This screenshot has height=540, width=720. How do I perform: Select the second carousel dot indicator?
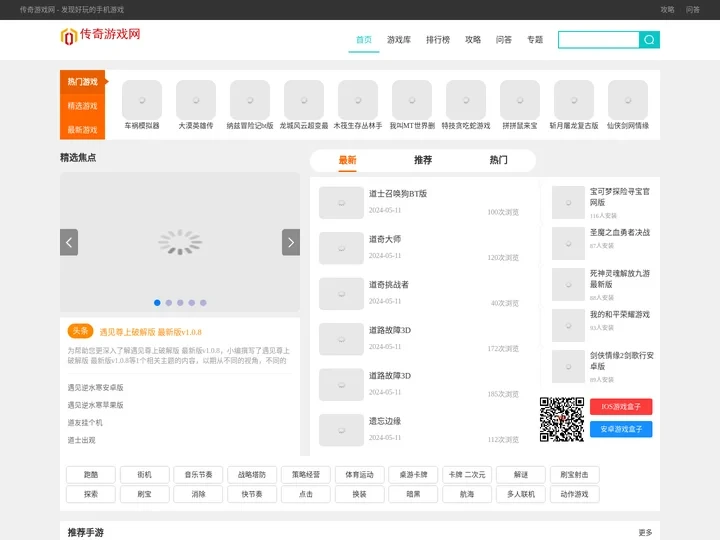click(169, 303)
